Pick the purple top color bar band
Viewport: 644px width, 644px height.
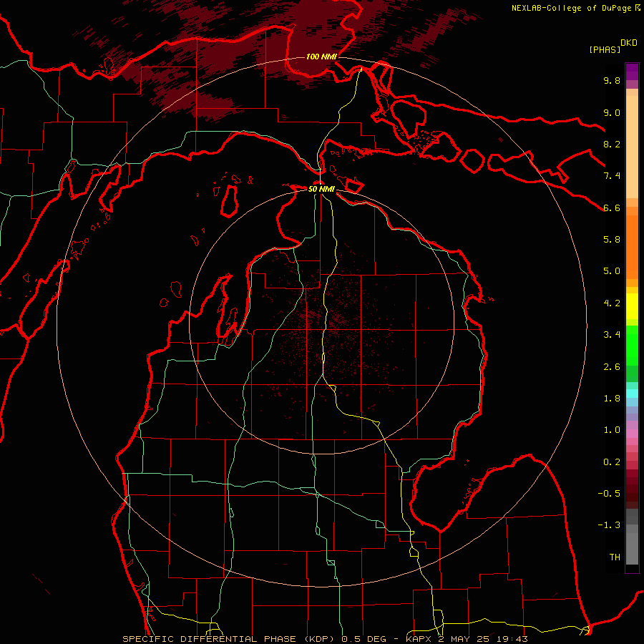(x=632, y=72)
